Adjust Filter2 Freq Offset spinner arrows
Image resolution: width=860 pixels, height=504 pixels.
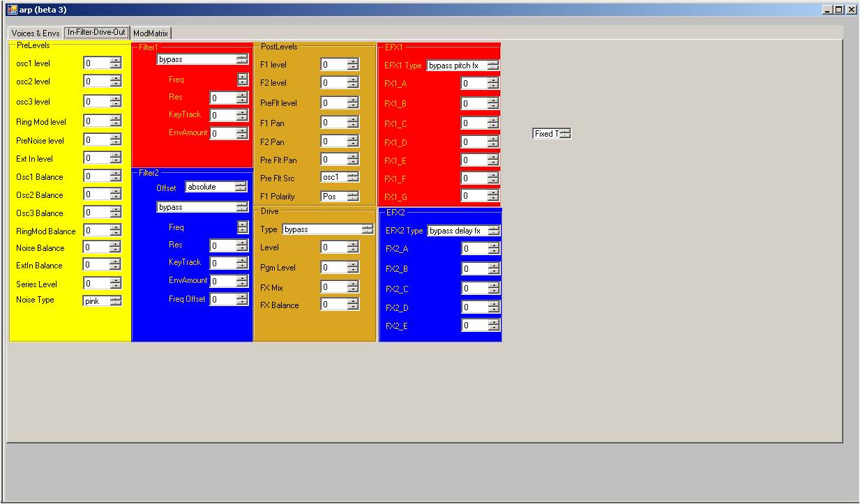tap(242, 299)
